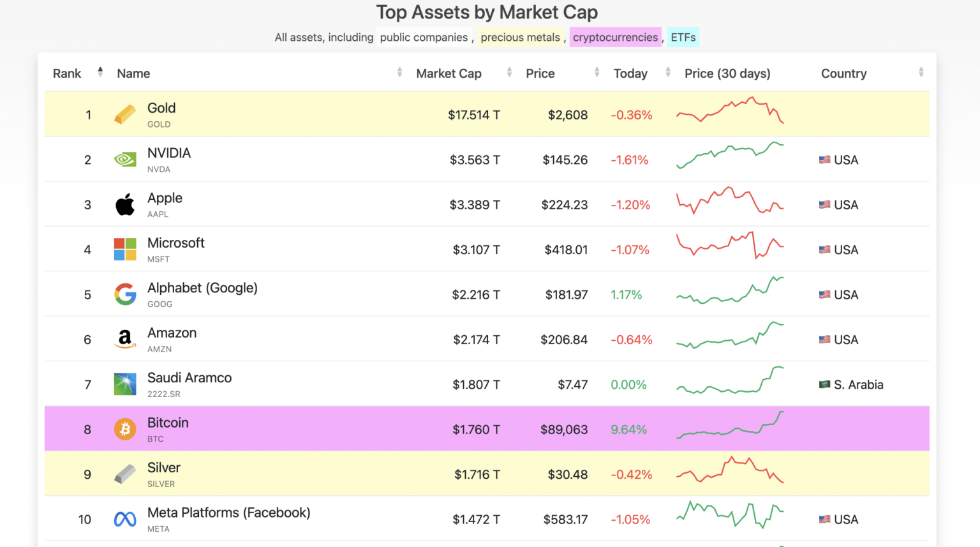Sort by Country column arrows
The image size is (980, 547).
921,72
